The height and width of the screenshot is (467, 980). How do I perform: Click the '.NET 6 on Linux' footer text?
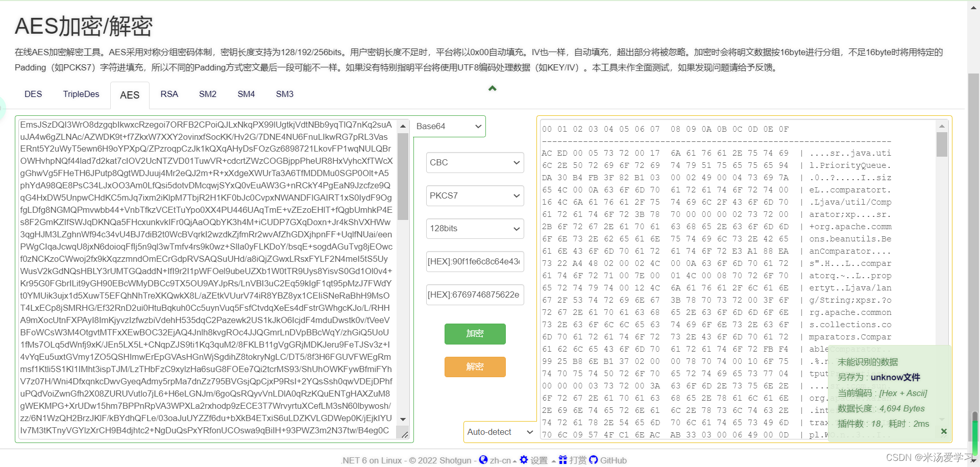click(x=372, y=460)
